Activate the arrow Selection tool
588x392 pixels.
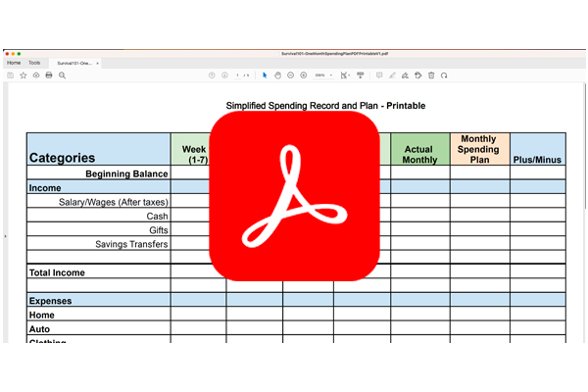tap(265, 74)
